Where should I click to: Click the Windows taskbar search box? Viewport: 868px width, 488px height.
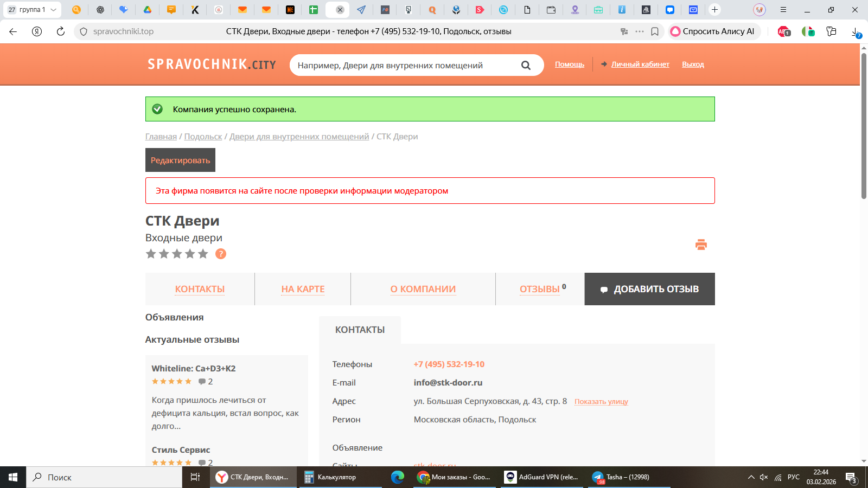(x=104, y=477)
